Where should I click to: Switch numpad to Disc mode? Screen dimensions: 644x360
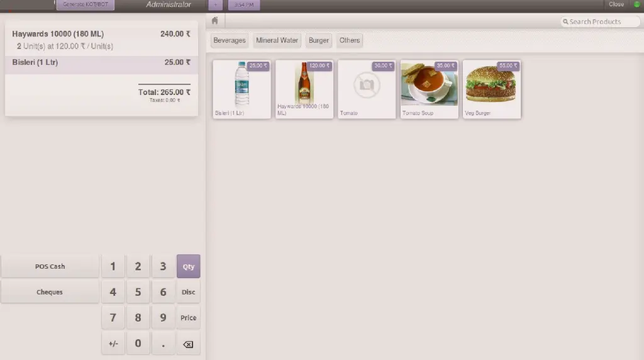pos(189,292)
